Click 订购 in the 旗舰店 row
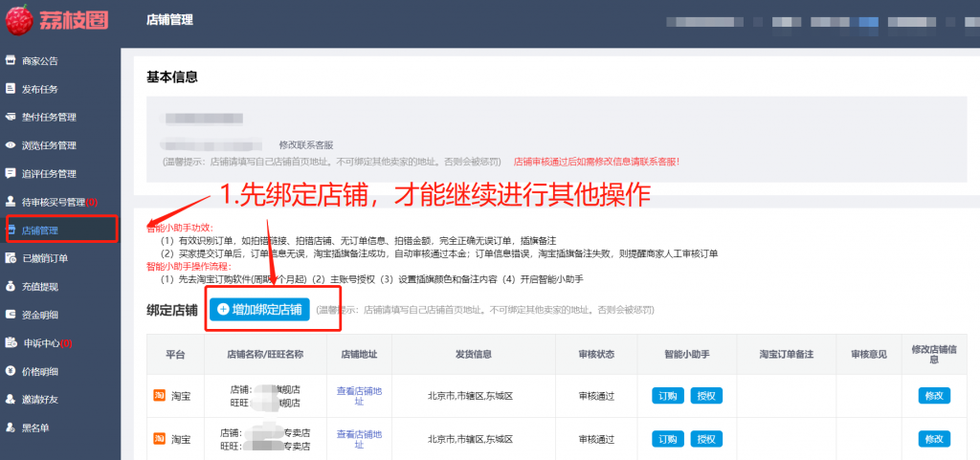Image resolution: width=980 pixels, height=460 pixels. click(x=667, y=396)
